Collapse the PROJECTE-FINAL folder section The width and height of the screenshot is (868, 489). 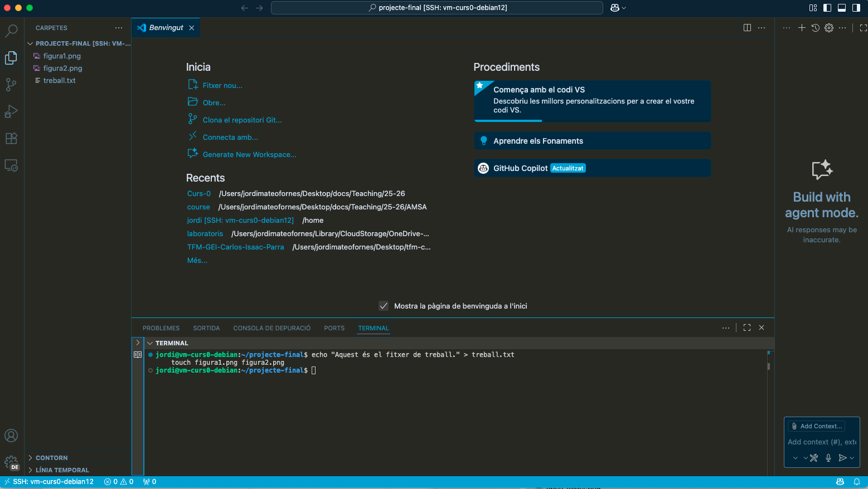click(79, 43)
